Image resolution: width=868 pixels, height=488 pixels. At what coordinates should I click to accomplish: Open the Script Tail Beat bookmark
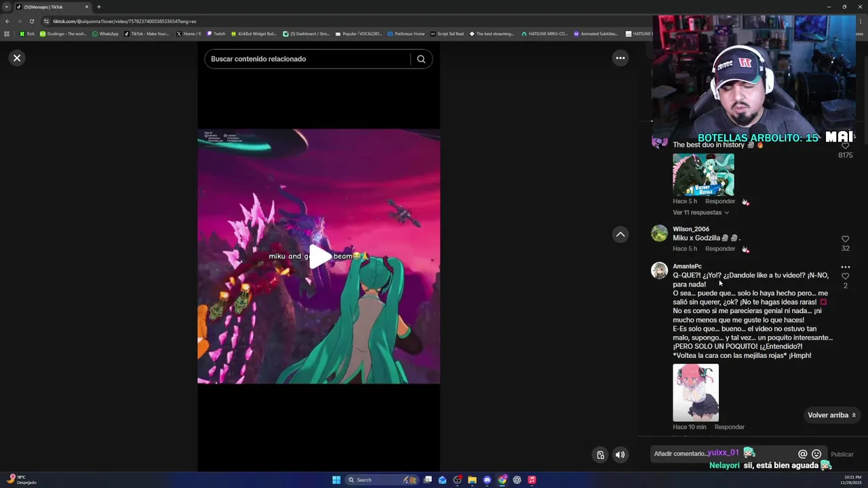point(447,33)
